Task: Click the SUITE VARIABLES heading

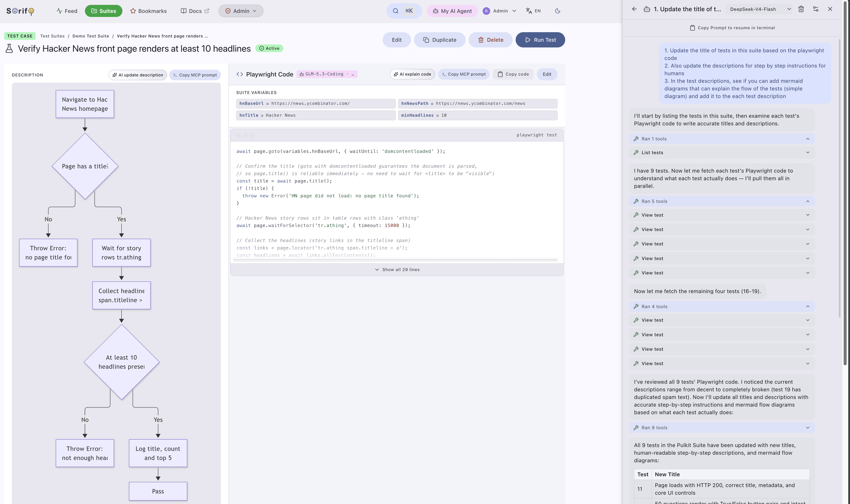Action: click(256, 93)
